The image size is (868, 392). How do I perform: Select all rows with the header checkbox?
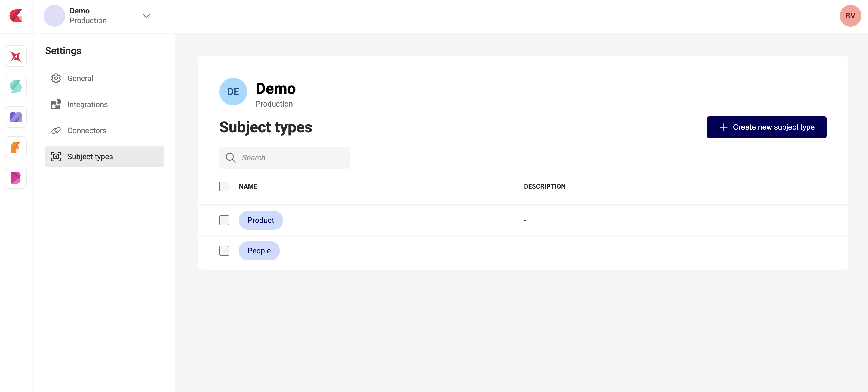point(224,186)
